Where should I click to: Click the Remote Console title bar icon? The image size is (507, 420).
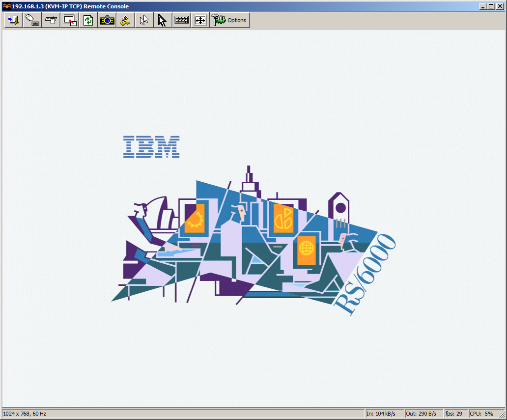[x=6, y=6]
